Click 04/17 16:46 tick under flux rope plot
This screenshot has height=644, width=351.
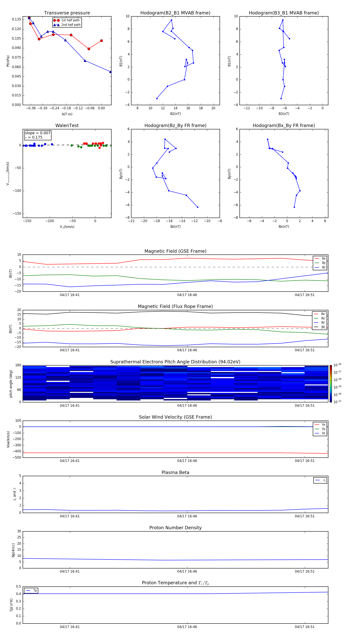187,350
